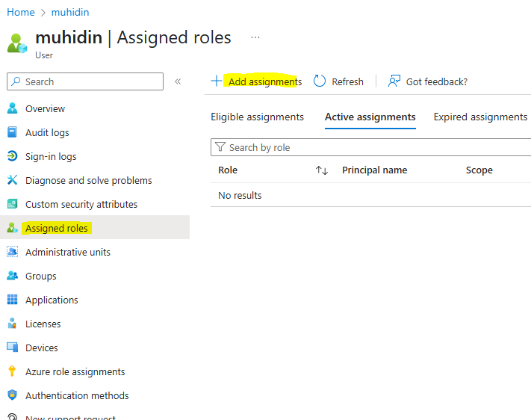Click the Sign-in logs icon
The width and height of the screenshot is (531, 420).
pos(12,156)
